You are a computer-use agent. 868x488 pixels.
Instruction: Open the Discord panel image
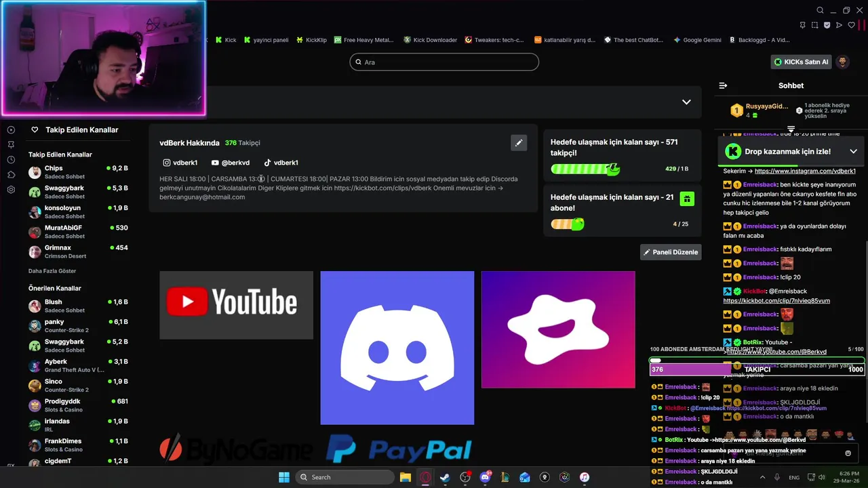pyautogui.click(x=397, y=348)
